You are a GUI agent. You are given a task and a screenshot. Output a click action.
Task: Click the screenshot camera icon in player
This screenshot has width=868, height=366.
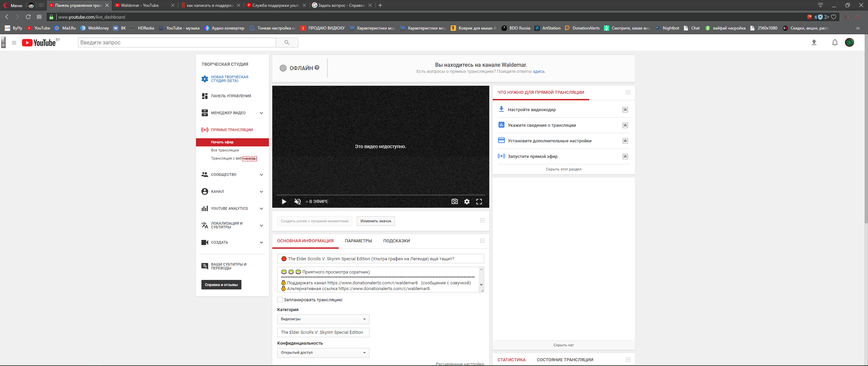454,201
